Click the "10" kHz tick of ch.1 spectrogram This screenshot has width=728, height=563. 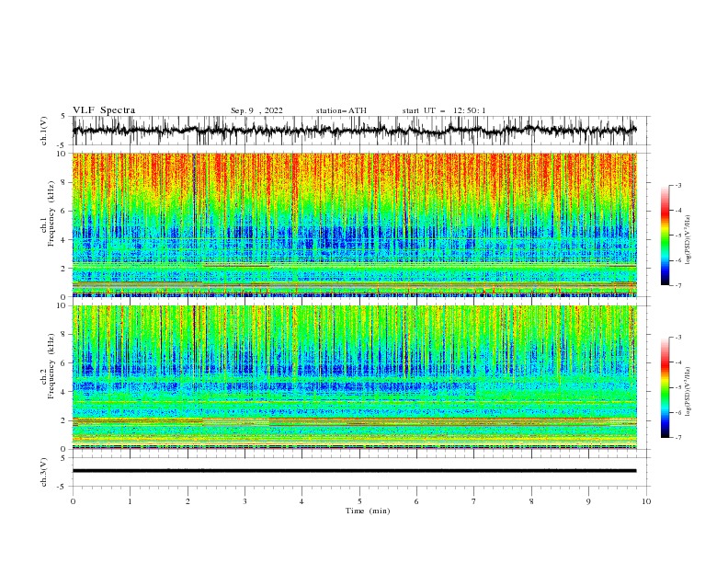63,154
